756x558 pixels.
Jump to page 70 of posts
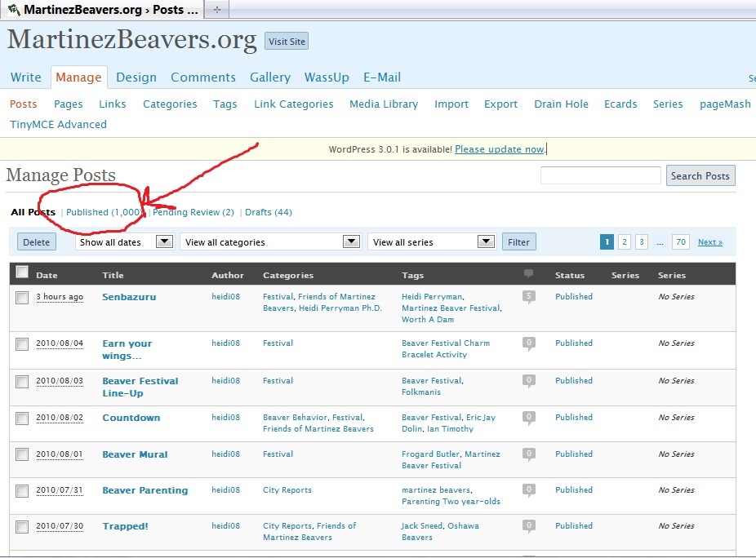(681, 242)
